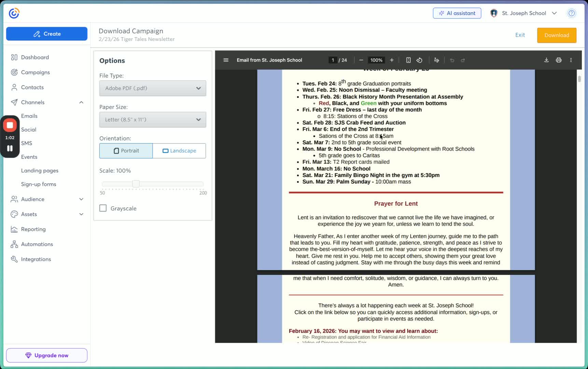Select the PDF draw annotation tool
588x369 pixels.
click(x=436, y=60)
